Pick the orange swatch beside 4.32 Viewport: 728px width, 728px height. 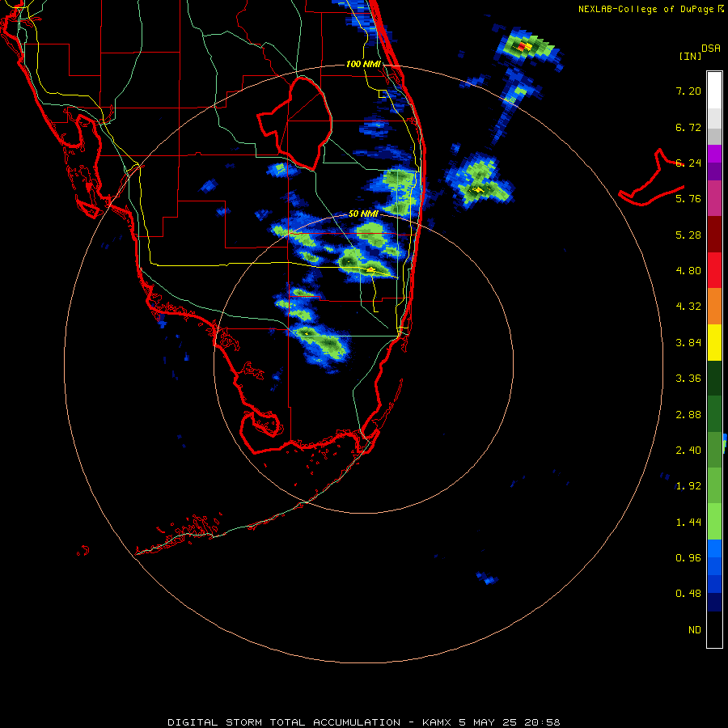click(x=714, y=307)
